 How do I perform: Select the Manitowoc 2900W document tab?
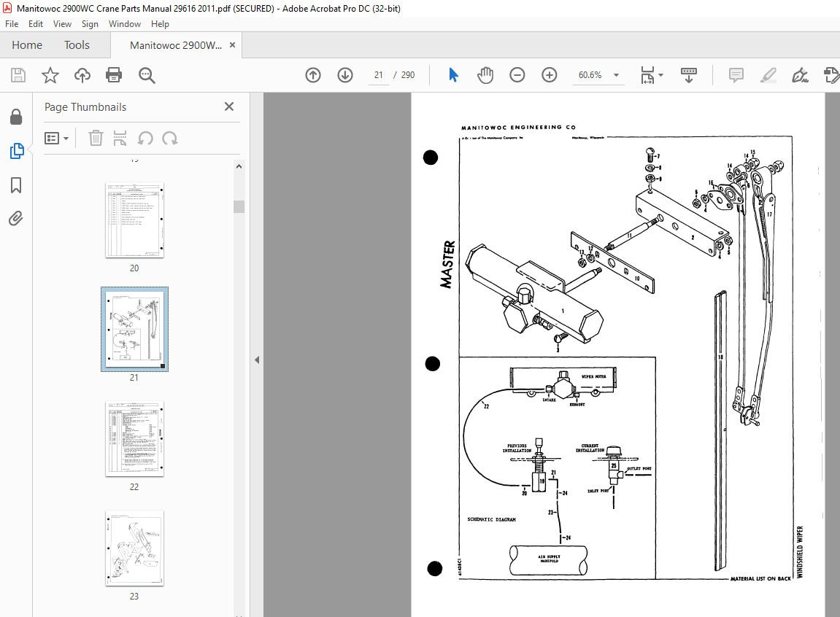(176, 45)
